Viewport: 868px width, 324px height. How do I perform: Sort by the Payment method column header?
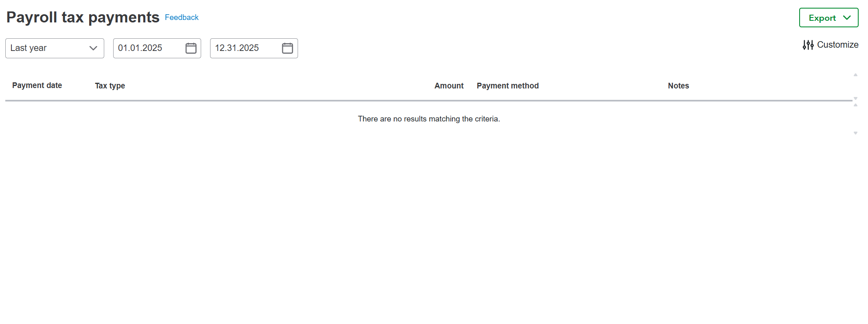(x=508, y=86)
